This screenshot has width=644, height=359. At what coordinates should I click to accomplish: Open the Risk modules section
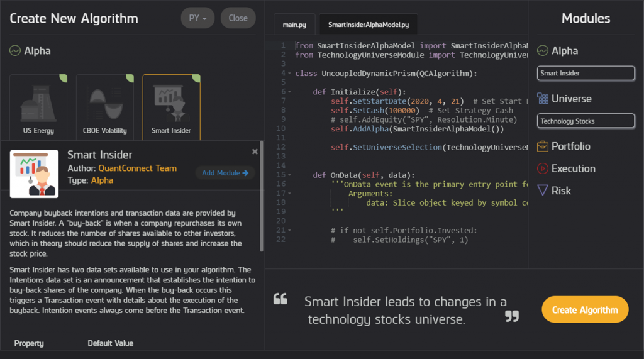tap(561, 191)
